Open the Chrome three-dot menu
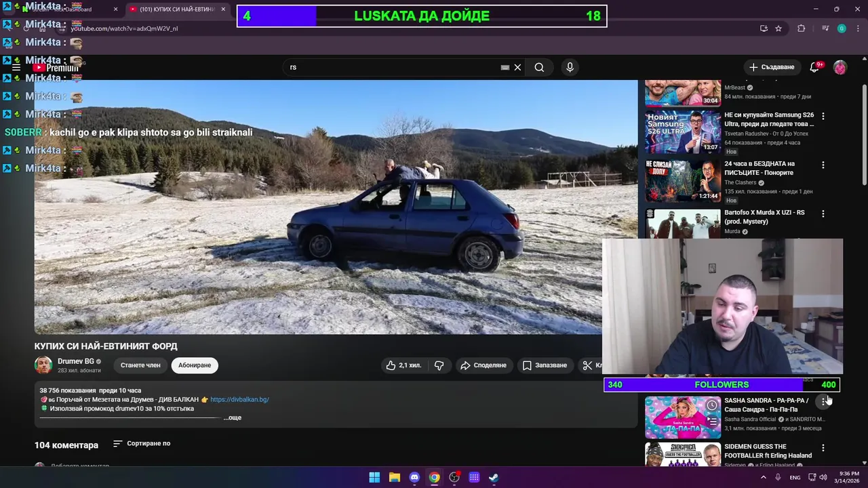 point(858,28)
